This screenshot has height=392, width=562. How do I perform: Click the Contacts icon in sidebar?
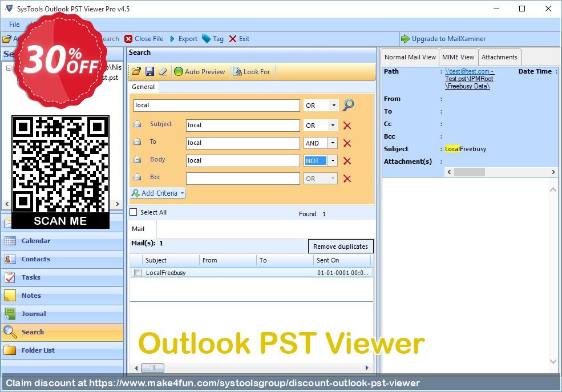tap(10, 259)
